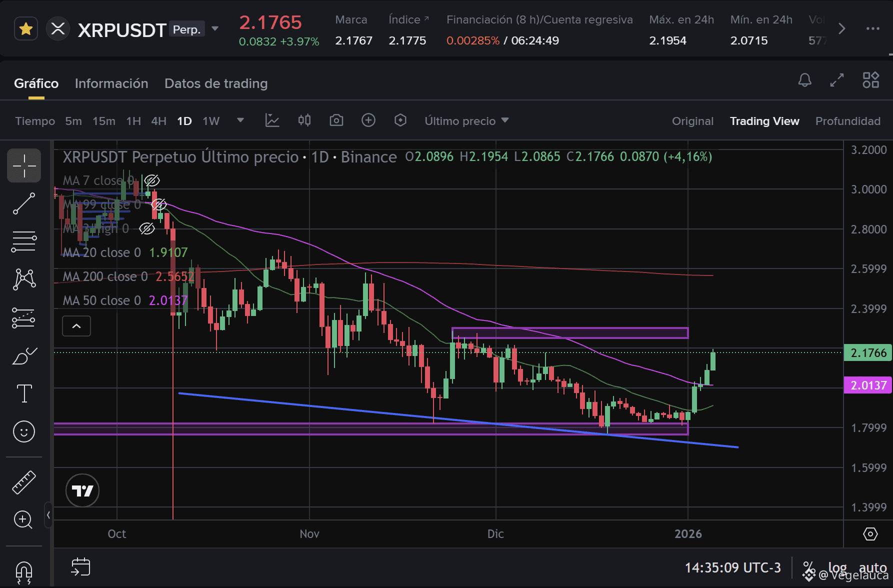This screenshot has width=893, height=588.
Task: Expand the drawing toolbar side handle
Action: point(48,515)
